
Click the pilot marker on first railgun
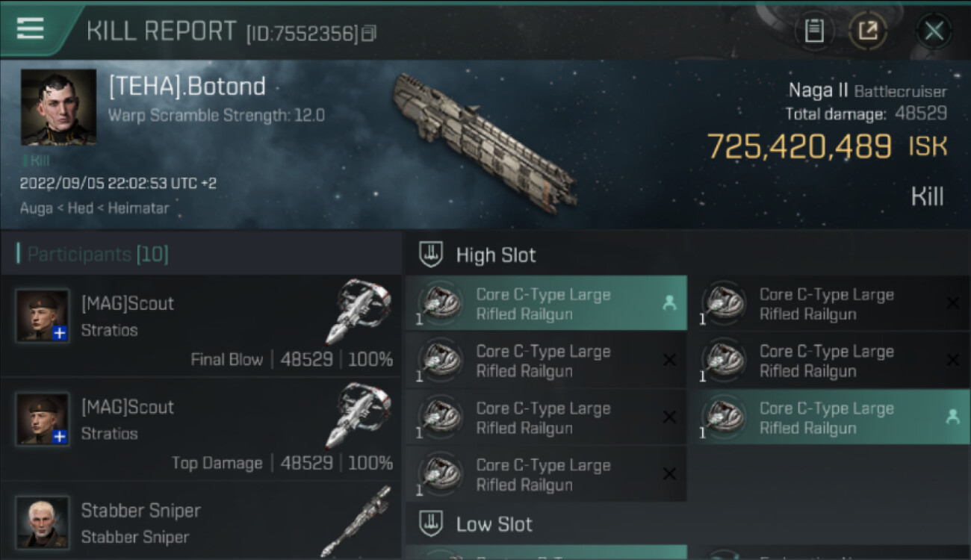click(x=669, y=303)
